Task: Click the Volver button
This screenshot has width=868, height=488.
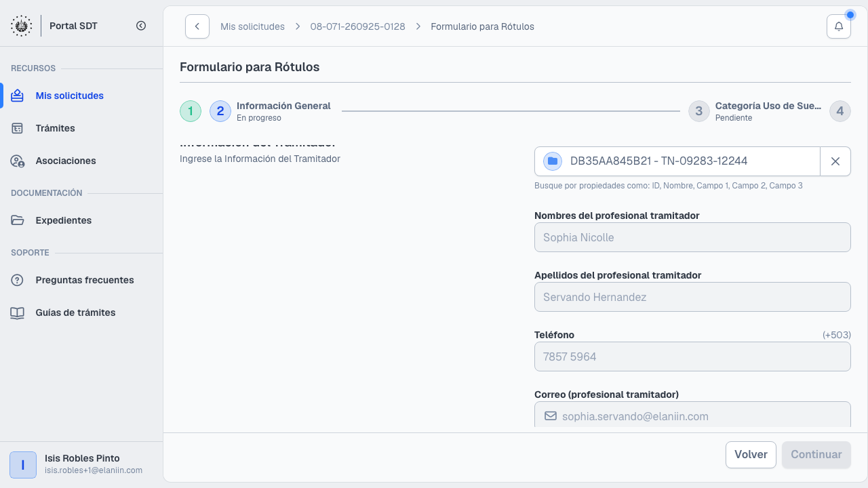Action: 751,455
